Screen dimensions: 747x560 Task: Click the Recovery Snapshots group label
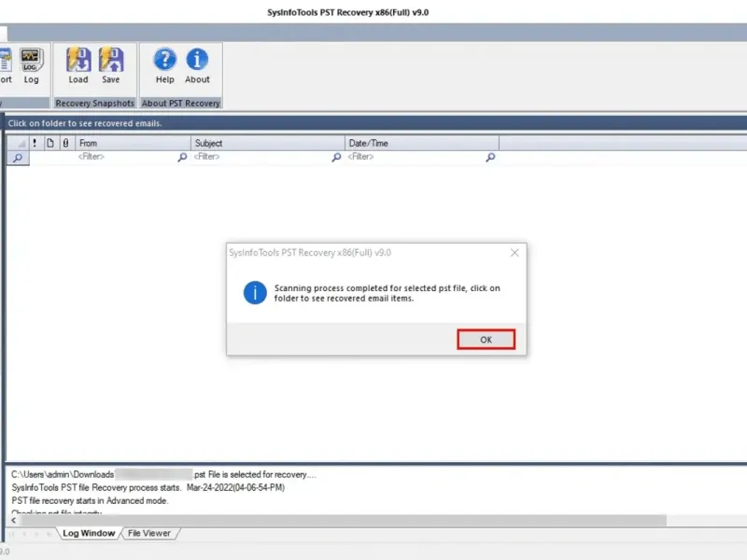pos(95,103)
